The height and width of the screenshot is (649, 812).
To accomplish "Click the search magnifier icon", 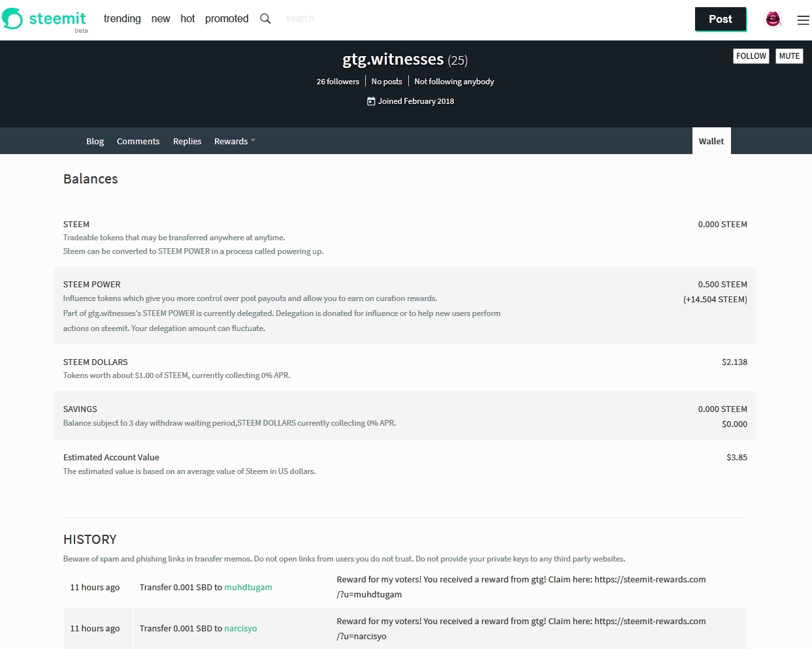I will click(x=265, y=19).
